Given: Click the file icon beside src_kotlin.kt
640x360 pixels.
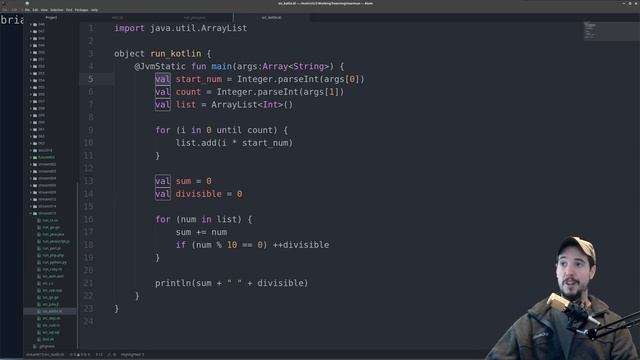Looking at the screenshot, I should [x=39, y=311].
